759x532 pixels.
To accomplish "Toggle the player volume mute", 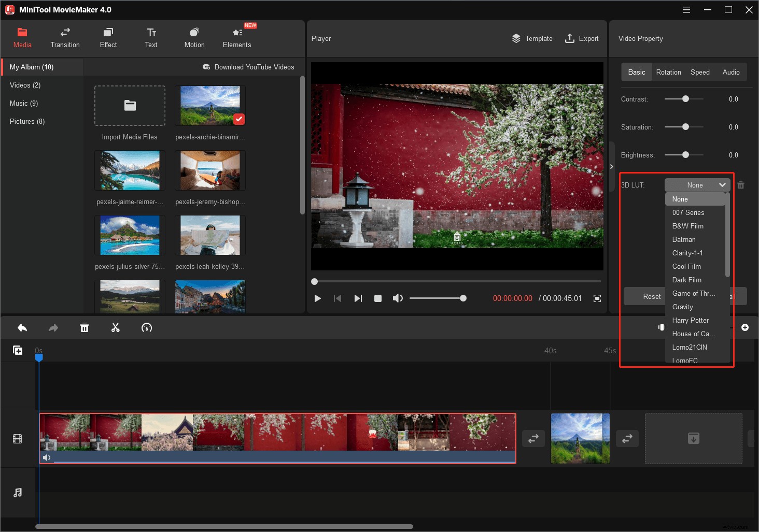I will [398, 298].
